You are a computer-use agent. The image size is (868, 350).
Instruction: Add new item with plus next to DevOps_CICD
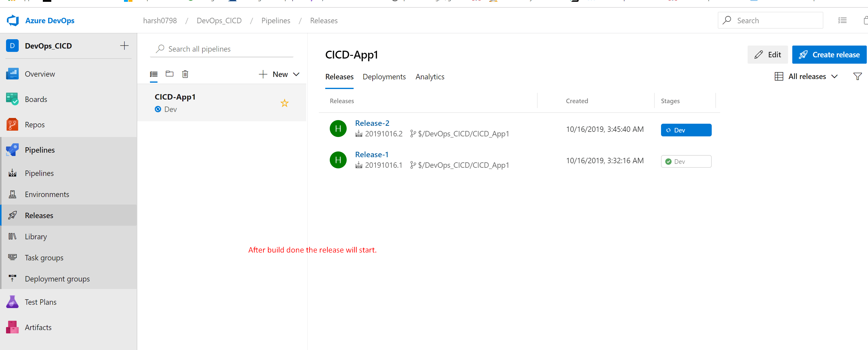coord(124,46)
